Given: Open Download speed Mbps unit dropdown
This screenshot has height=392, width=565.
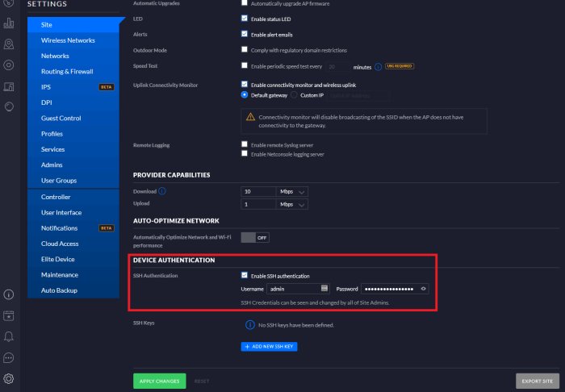Looking at the screenshot, I should pyautogui.click(x=292, y=191).
